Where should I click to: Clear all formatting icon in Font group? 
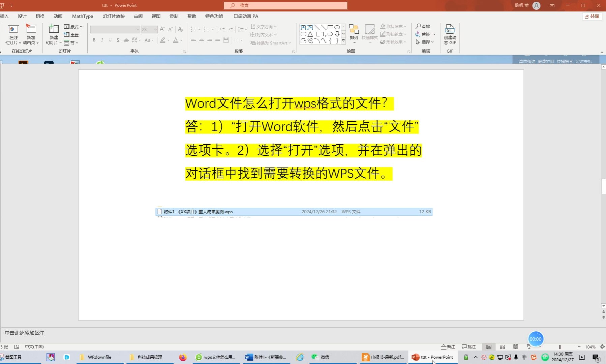[x=181, y=29]
